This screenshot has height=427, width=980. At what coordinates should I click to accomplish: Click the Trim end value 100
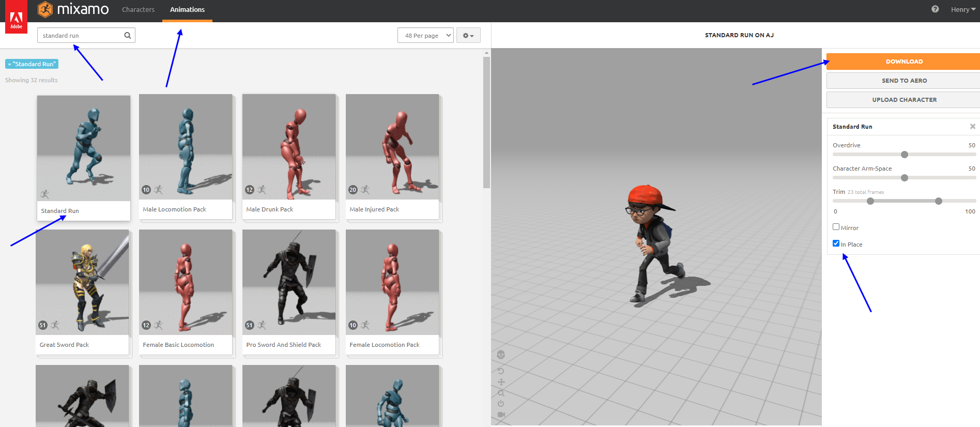tap(970, 211)
